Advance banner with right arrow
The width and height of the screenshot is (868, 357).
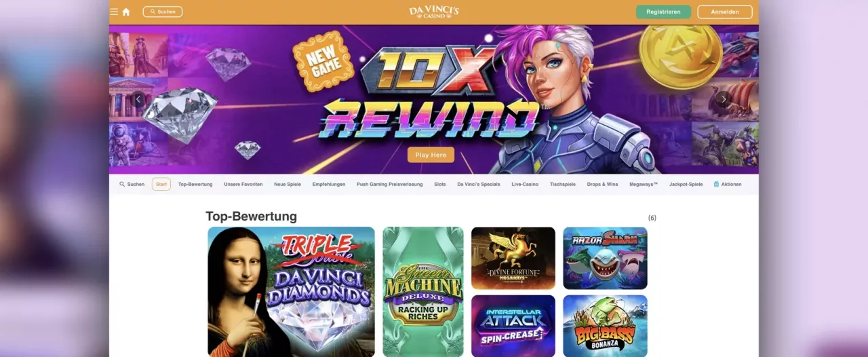tap(723, 99)
